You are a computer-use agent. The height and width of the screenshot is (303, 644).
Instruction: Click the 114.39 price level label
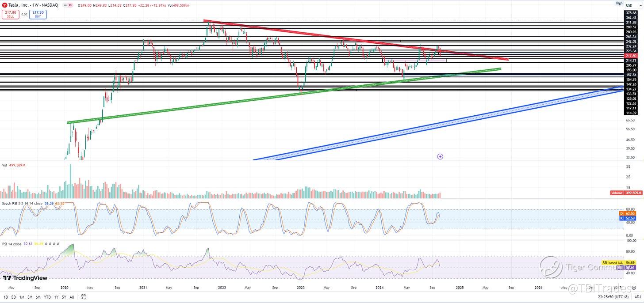coord(631,113)
